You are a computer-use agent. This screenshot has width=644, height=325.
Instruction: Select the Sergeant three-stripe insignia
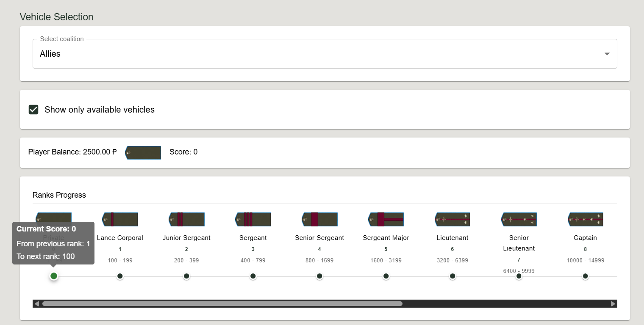253,219
